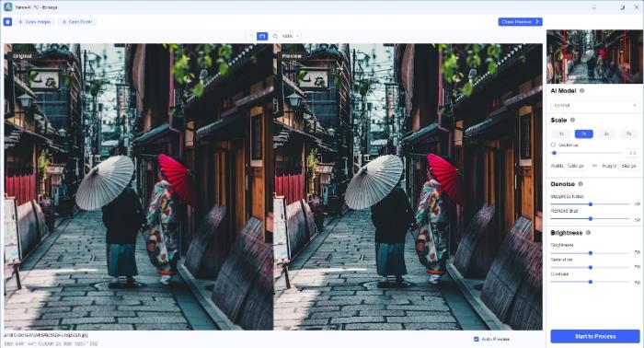Click the Suppress Noise slider handle
Screen dimensions: 644x348
point(591,204)
